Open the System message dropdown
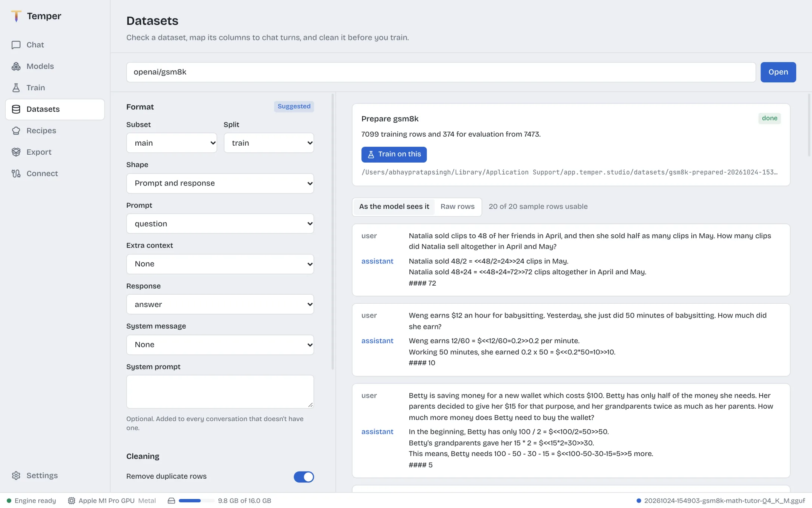This screenshot has height=508, width=812. (220, 345)
